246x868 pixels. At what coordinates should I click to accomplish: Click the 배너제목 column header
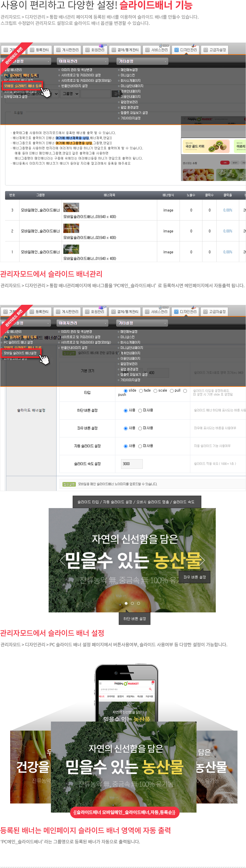(x=109, y=195)
